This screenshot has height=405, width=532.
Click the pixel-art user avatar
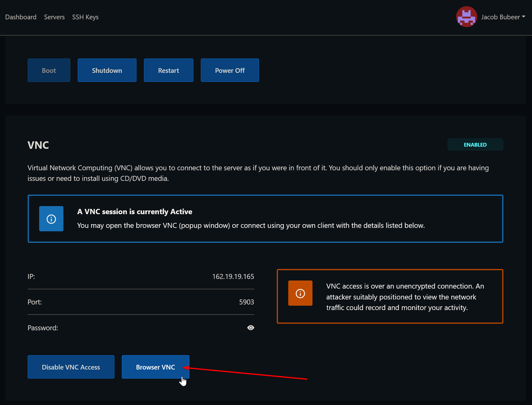click(466, 17)
